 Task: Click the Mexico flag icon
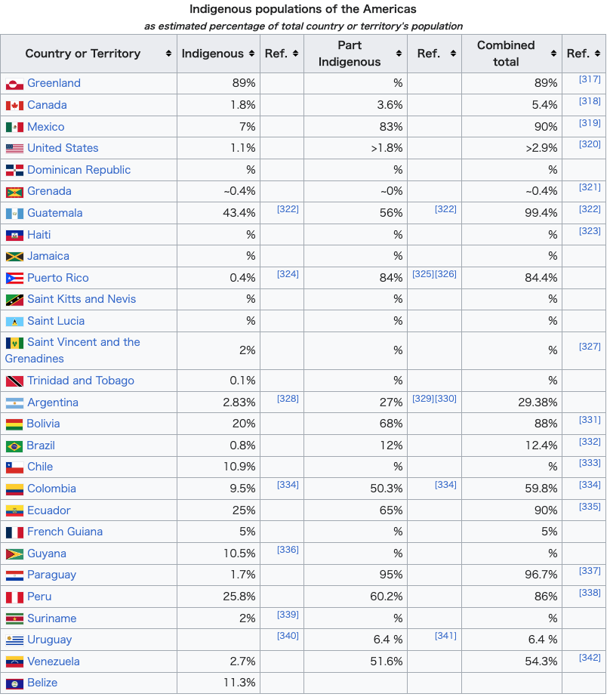tap(14, 127)
